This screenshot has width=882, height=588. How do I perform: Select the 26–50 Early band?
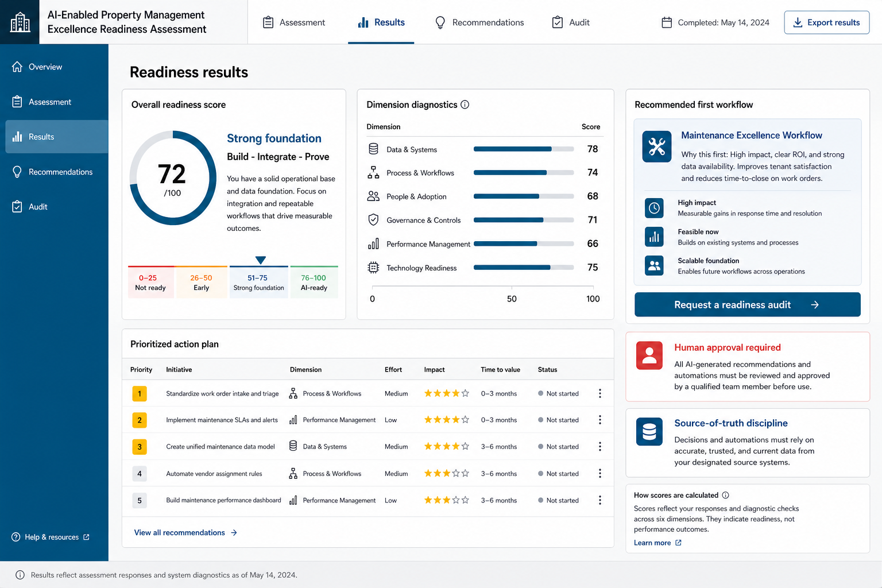tap(201, 282)
